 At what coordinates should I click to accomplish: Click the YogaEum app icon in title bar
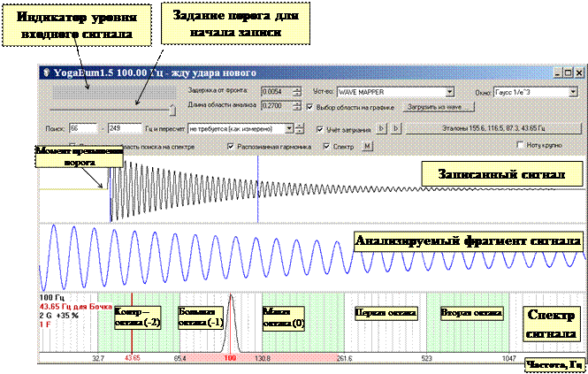[46, 72]
